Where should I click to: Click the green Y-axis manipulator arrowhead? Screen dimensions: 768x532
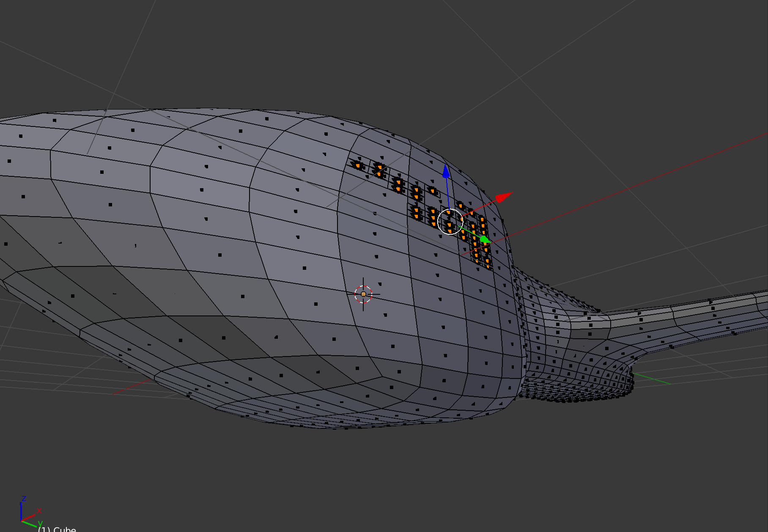tap(484, 239)
